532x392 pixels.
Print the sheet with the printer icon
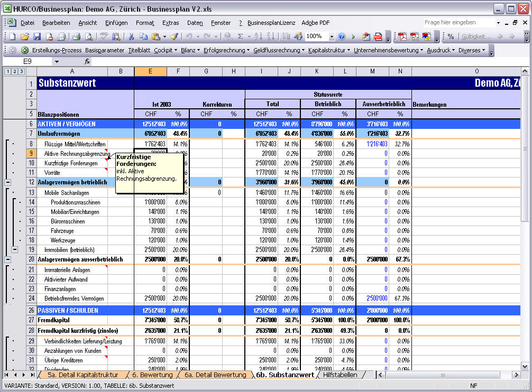coord(76,36)
